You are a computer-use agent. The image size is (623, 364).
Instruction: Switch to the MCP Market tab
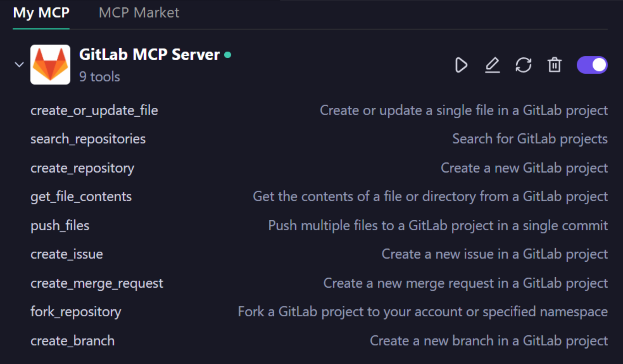tap(139, 13)
